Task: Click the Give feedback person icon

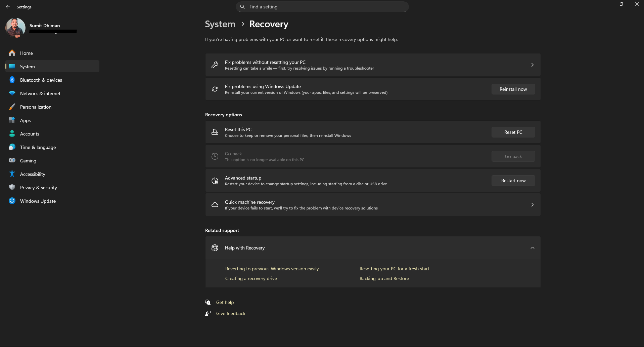Action: 208,313
